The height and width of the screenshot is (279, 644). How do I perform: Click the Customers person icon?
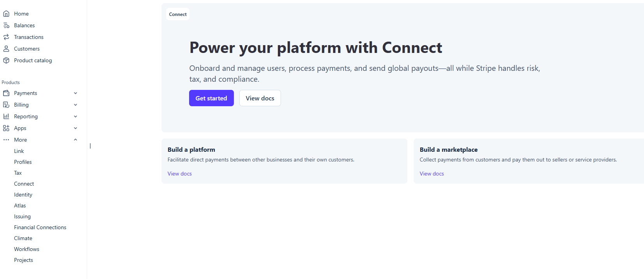pyautogui.click(x=6, y=49)
